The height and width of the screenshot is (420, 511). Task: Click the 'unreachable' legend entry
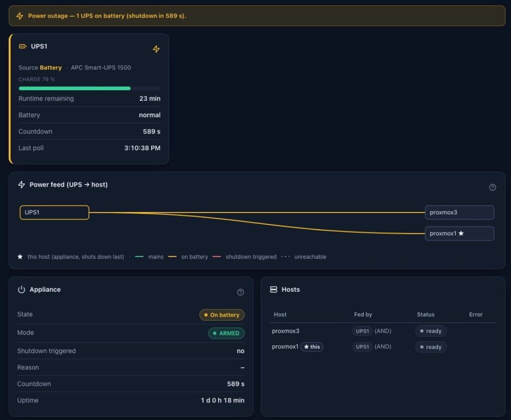point(304,257)
